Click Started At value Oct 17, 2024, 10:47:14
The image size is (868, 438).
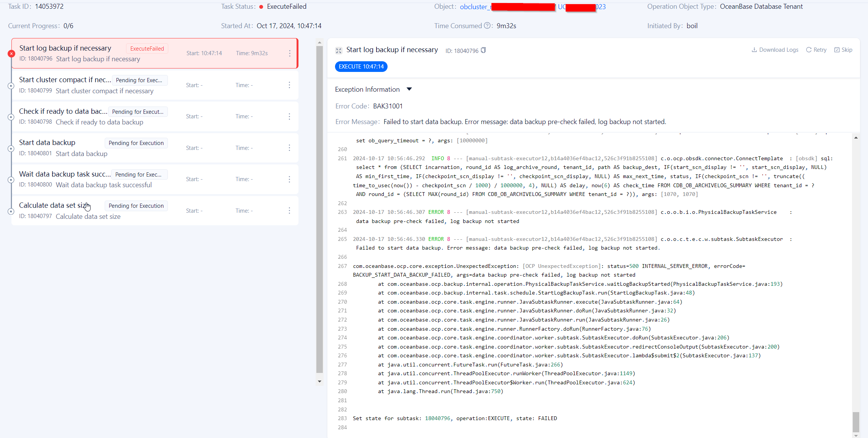(x=289, y=26)
